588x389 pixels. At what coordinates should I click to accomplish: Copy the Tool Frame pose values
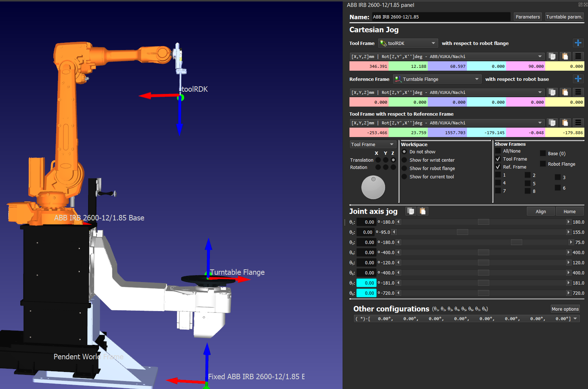click(x=552, y=57)
